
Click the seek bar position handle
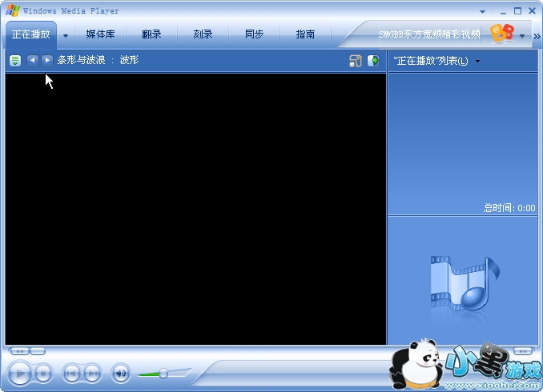38,351
